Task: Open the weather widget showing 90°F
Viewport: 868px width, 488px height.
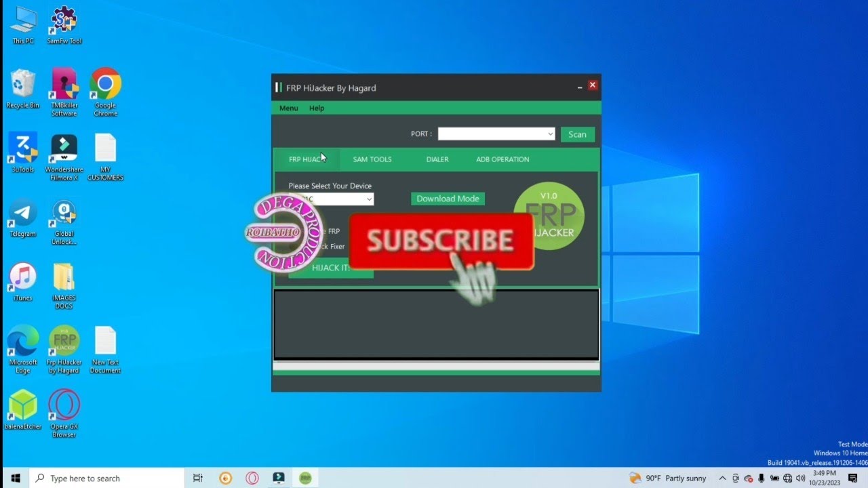Action: [668, 478]
